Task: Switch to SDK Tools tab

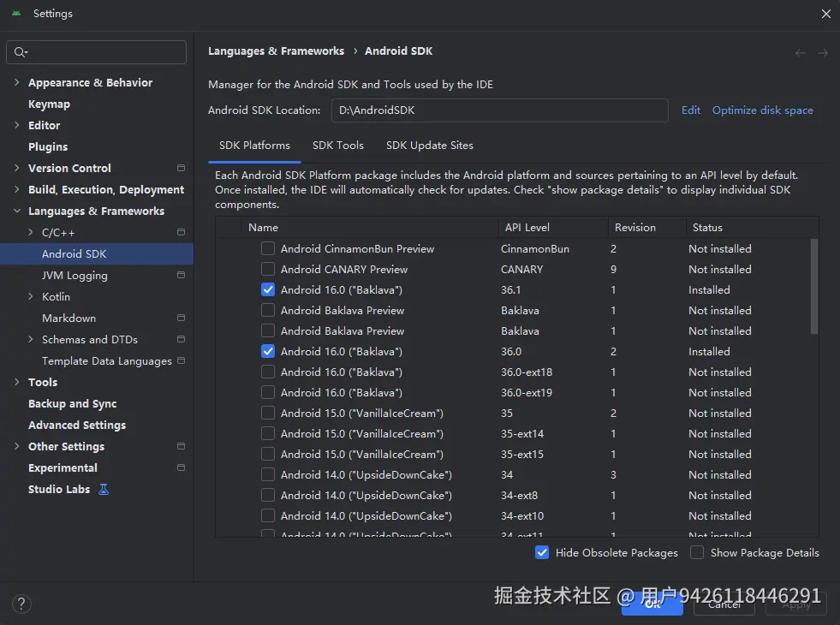Action: click(338, 146)
